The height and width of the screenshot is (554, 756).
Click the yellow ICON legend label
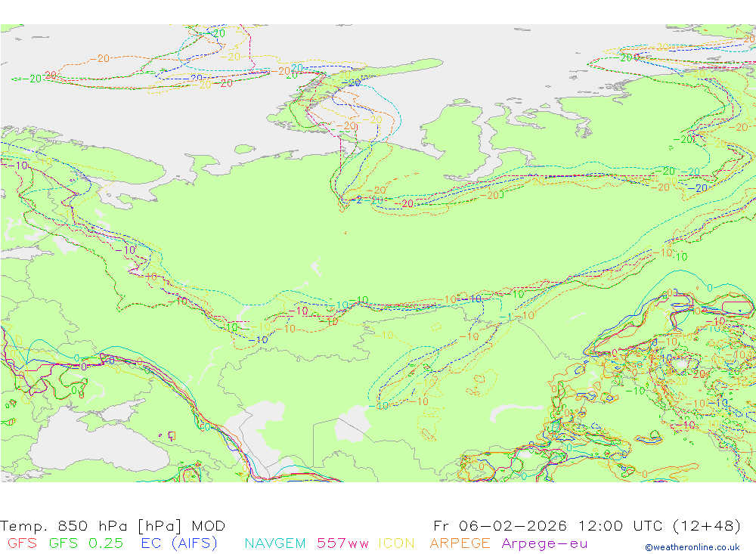click(396, 543)
